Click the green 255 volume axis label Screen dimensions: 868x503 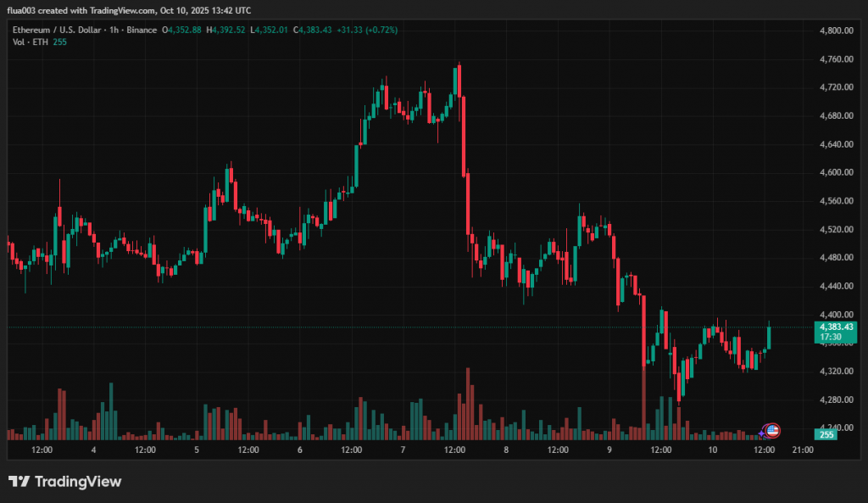826,434
